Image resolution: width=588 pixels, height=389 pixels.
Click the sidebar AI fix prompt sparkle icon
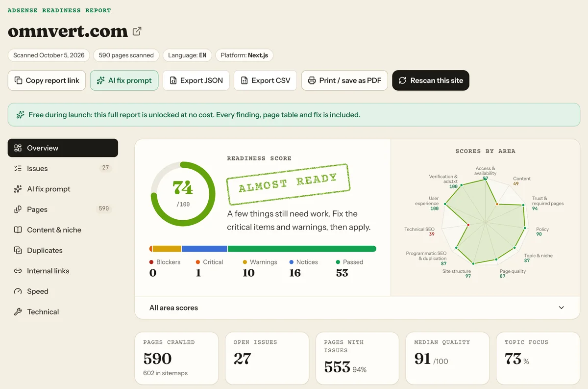click(18, 189)
